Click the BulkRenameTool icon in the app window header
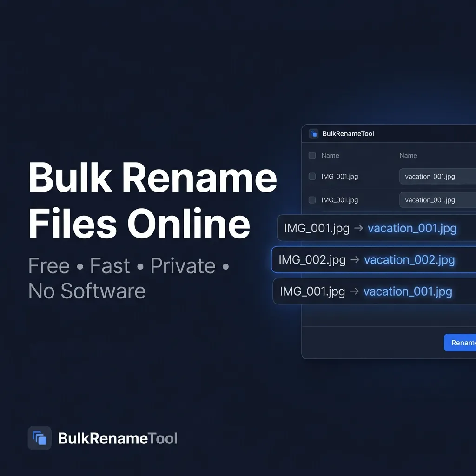The image size is (476, 476). tap(314, 133)
